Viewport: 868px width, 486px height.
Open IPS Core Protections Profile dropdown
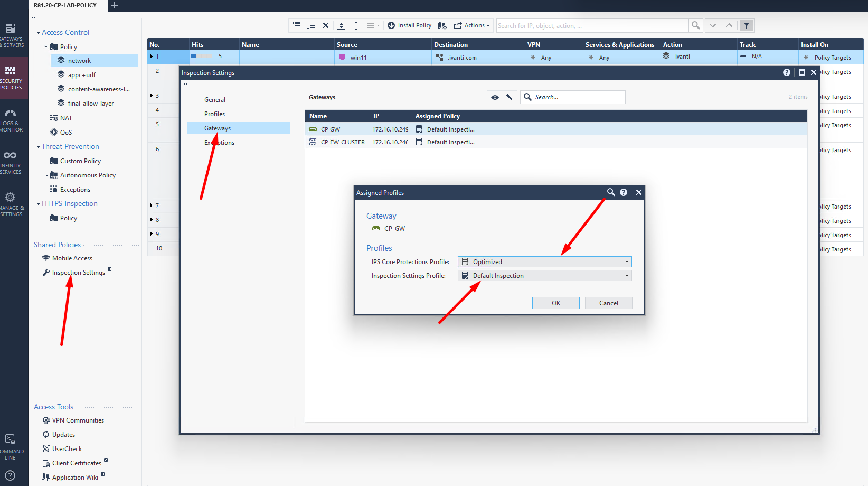544,262
